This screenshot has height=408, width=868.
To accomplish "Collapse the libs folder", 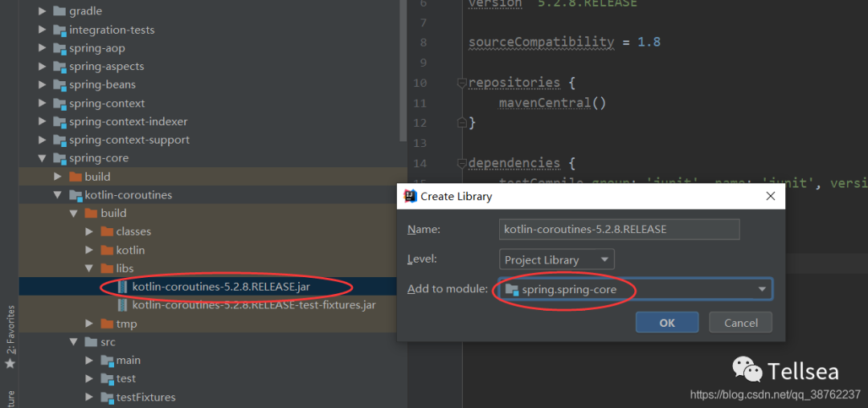I will point(89,268).
